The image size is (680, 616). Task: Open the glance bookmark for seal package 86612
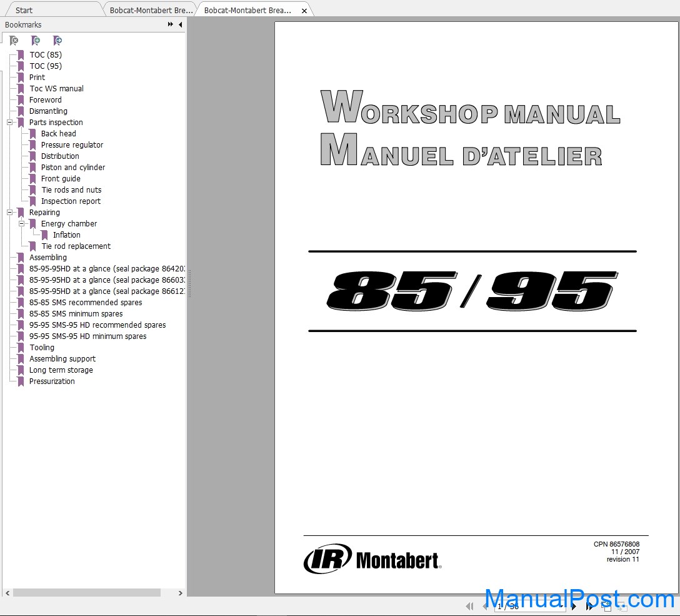coord(107,291)
